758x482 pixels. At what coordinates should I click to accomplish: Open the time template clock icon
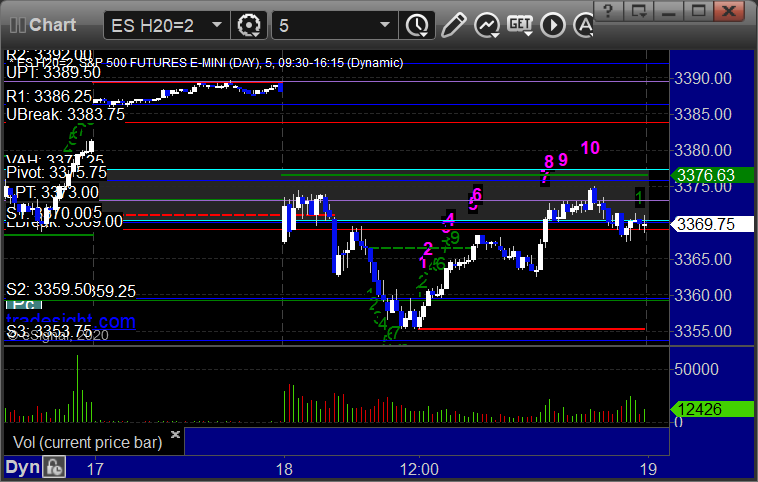(417, 25)
